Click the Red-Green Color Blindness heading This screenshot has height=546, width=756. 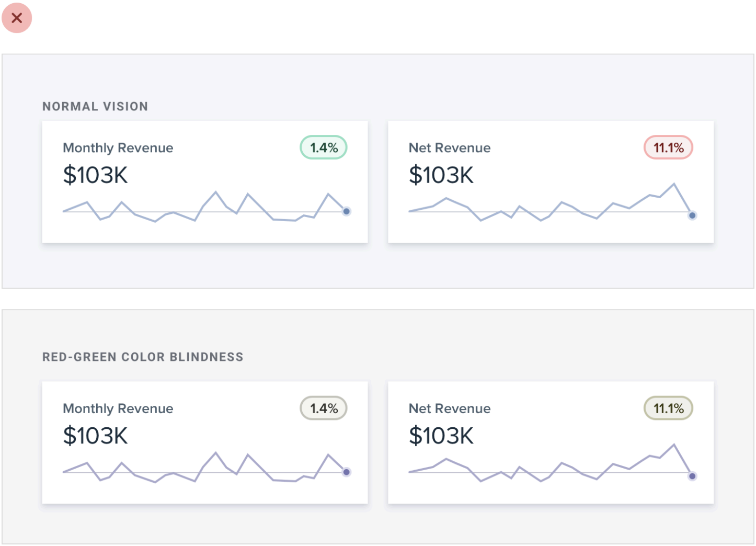pyautogui.click(x=143, y=357)
